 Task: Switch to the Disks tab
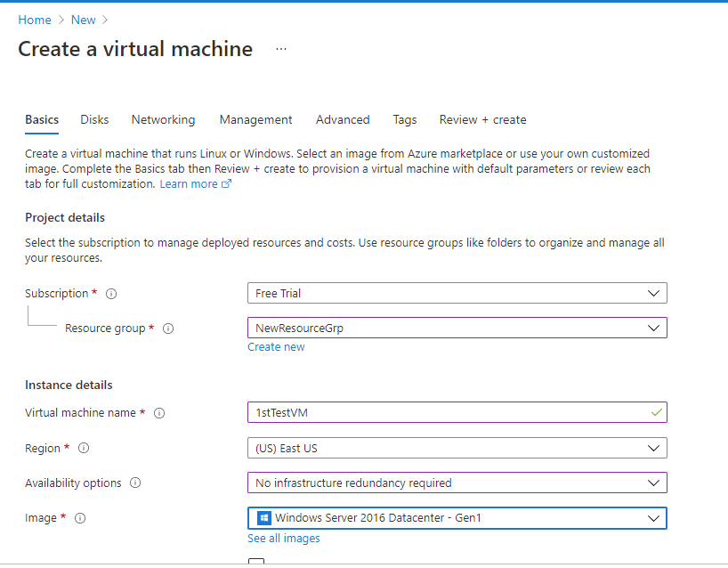click(94, 120)
